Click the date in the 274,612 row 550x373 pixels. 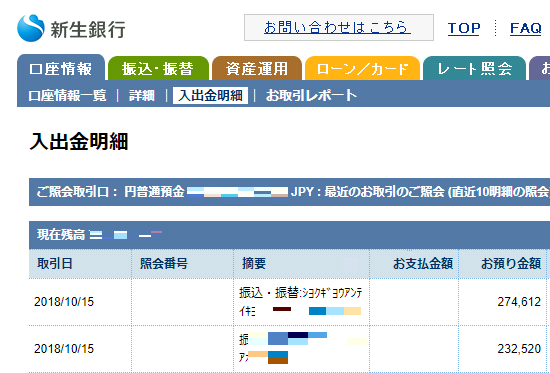coord(64,302)
